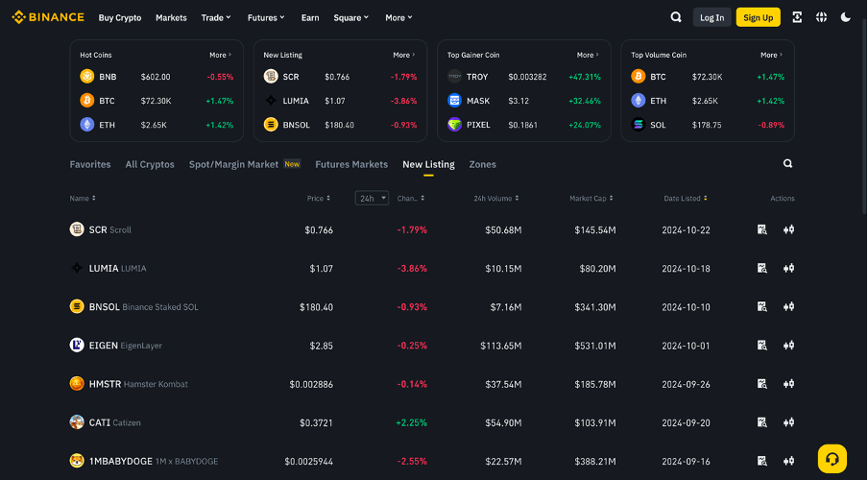Click the trade candlestick icon in the LUMIA row
Viewport: 868px width, 480px height.
coord(788,268)
